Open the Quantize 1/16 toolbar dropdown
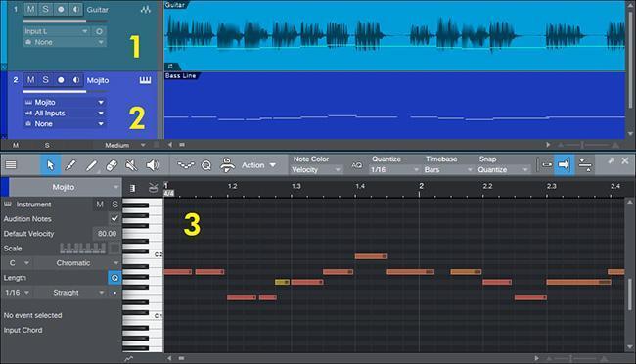This screenshot has width=636, height=364. pyautogui.click(x=394, y=169)
